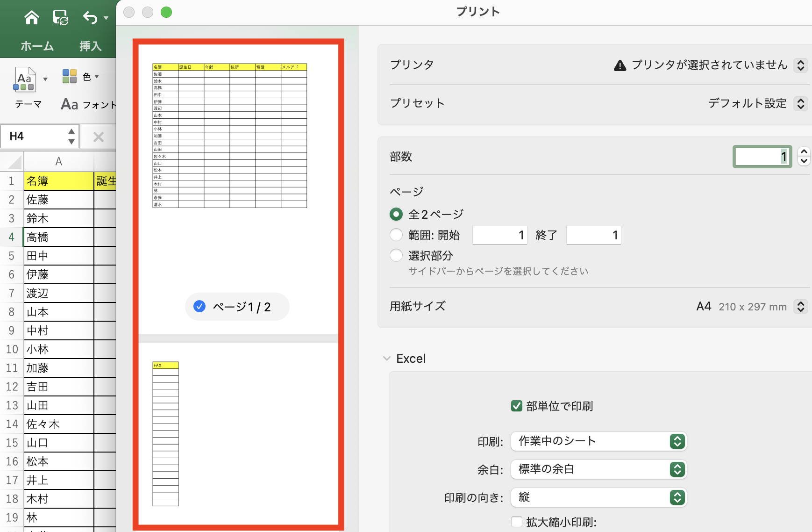
Task: Collapse the Excel settings section
Action: tap(386, 358)
